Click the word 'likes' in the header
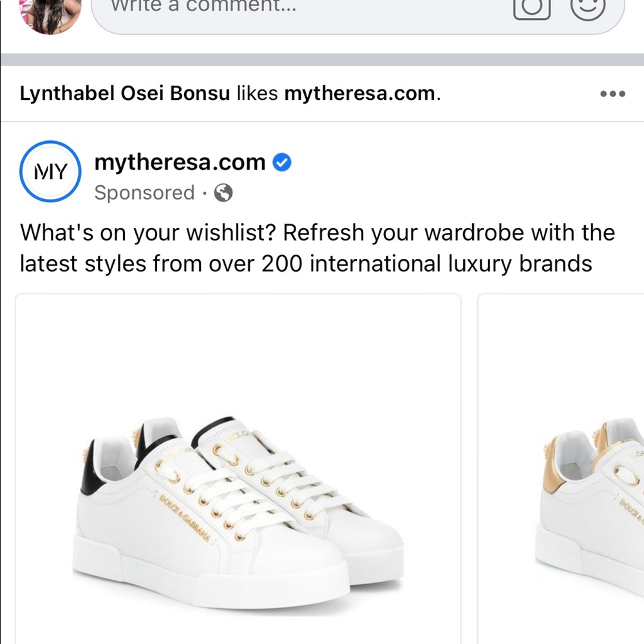The height and width of the screenshot is (644, 644). click(257, 94)
